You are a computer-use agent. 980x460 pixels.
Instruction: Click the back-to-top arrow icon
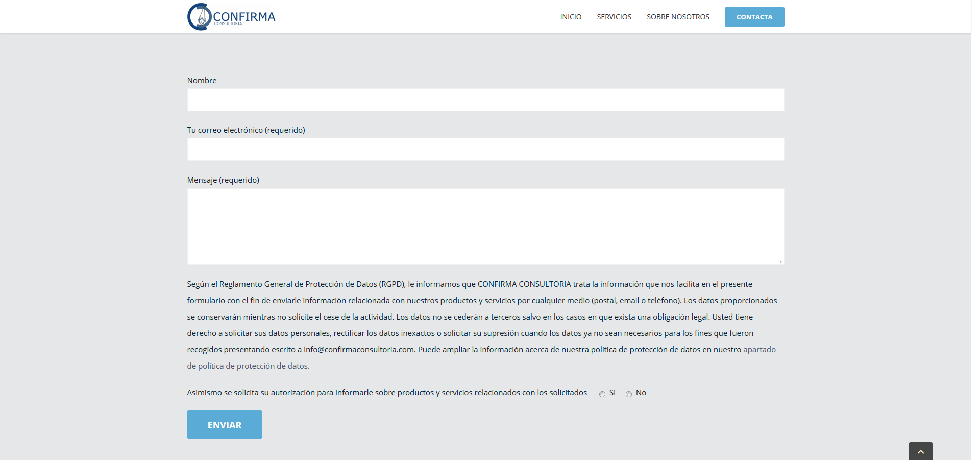pyautogui.click(x=921, y=451)
